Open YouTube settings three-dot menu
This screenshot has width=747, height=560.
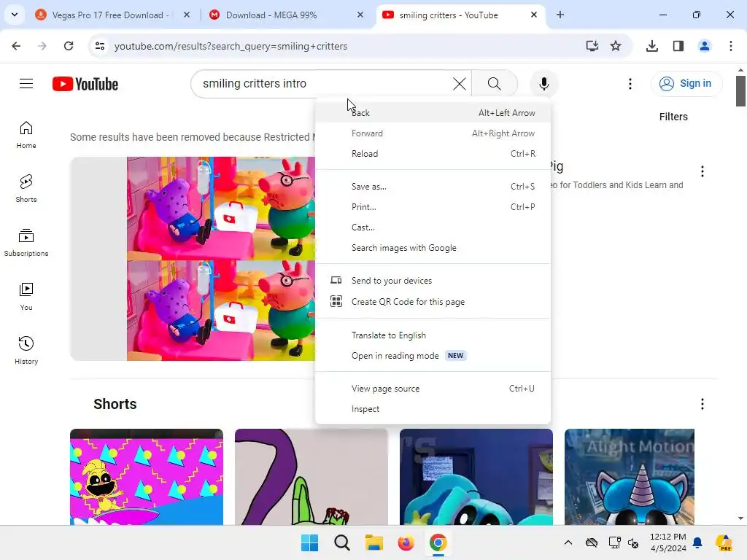[x=630, y=84]
